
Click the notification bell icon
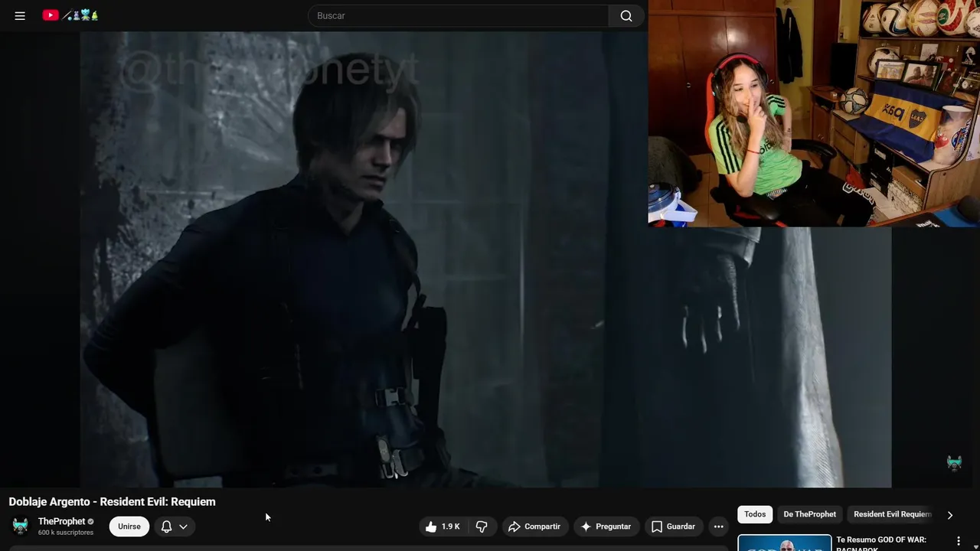tap(166, 527)
